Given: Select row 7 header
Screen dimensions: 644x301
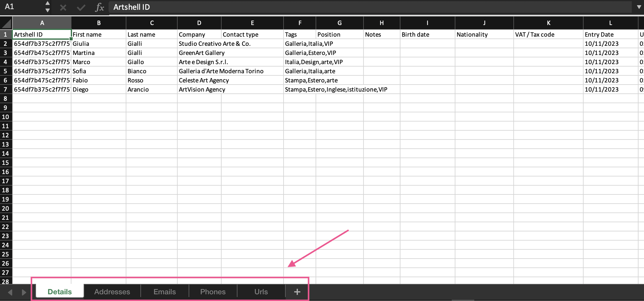Looking at the screenshot, I should (x=5, y=89).
